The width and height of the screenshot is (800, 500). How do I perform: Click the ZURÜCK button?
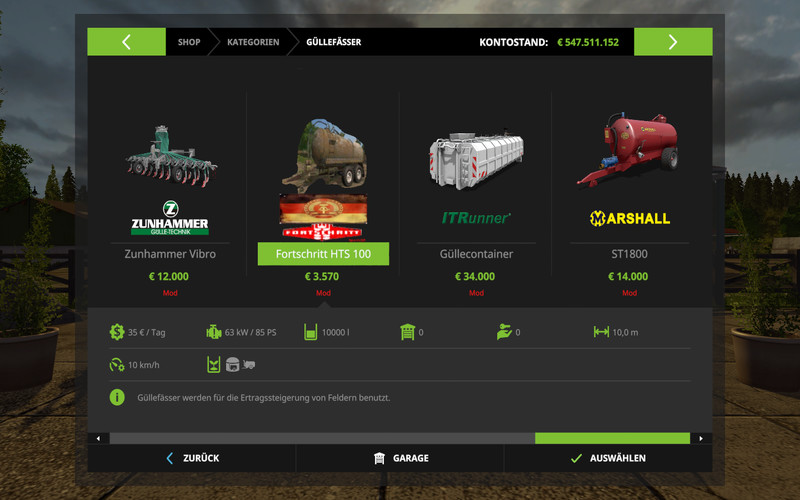(192, 458)
